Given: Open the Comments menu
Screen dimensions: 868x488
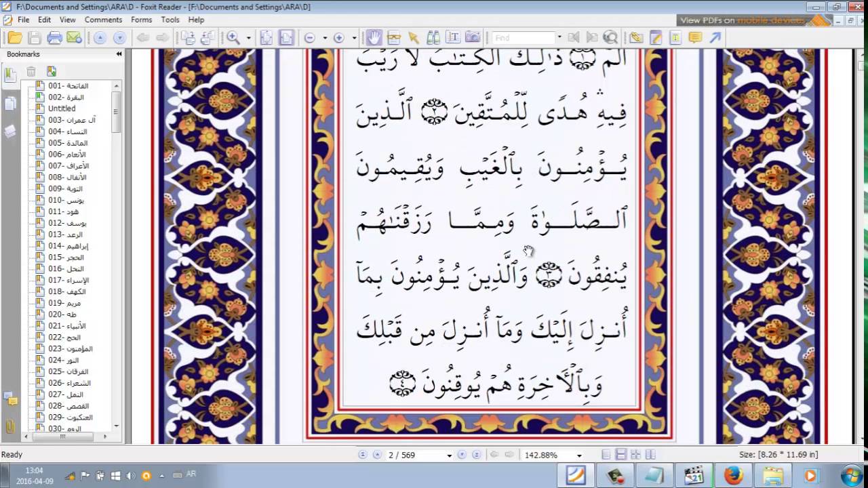Looking at the screenshot, I should point(103,20).
